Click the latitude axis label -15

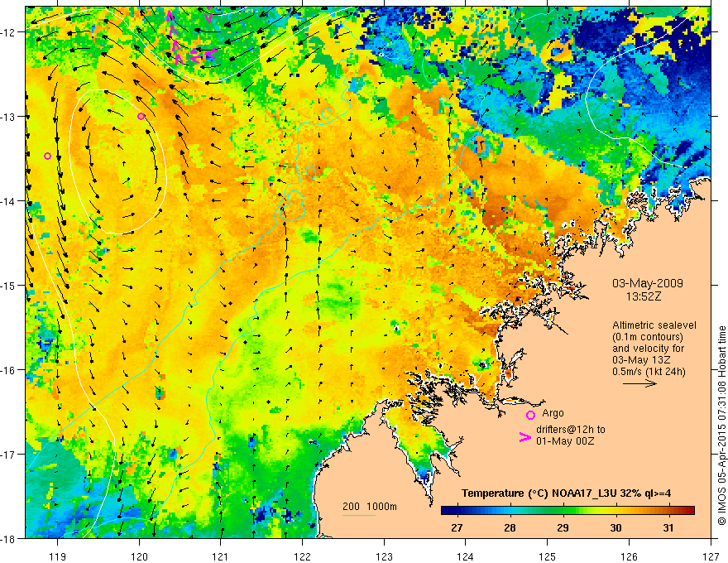(x=10, y=285)
